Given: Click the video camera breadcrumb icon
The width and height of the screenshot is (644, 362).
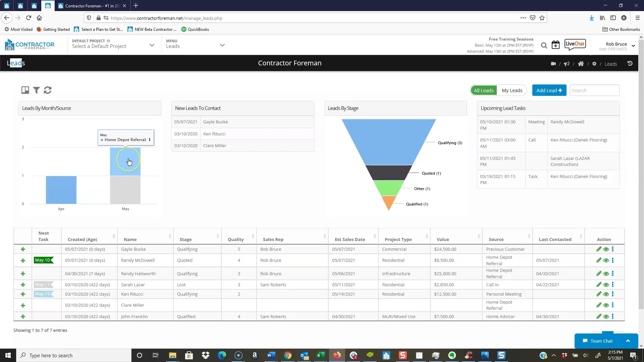Looking at the screenshot, I should (553, 64).
